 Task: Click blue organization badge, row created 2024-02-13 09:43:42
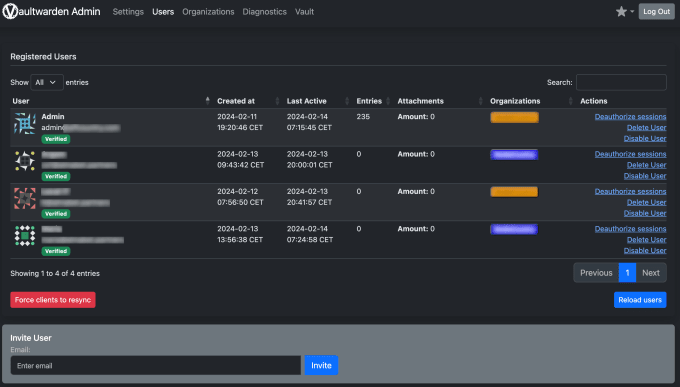coord(514,154)
